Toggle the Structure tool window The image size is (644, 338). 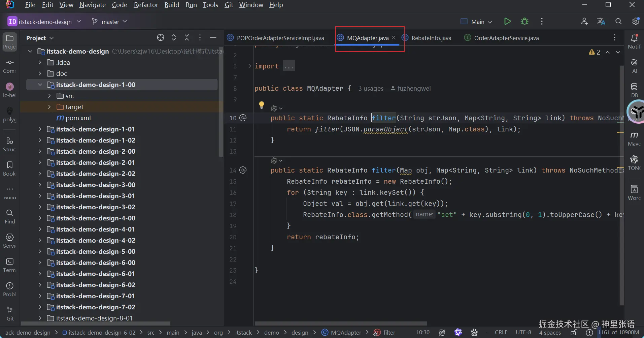(10, 144)
